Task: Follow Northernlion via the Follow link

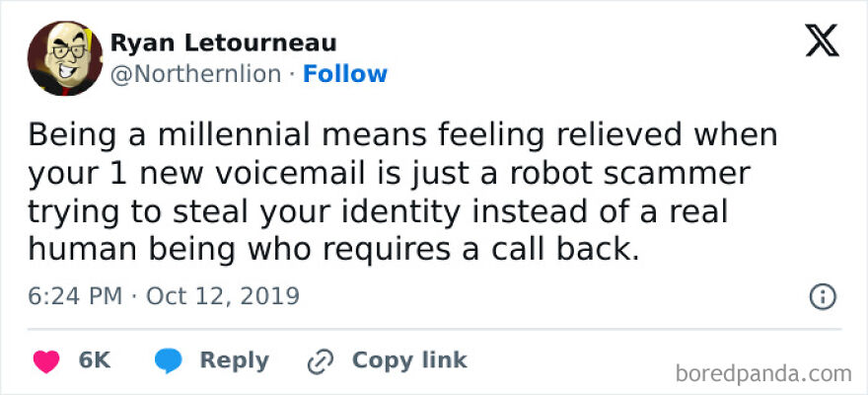Action: coord(345,74)
